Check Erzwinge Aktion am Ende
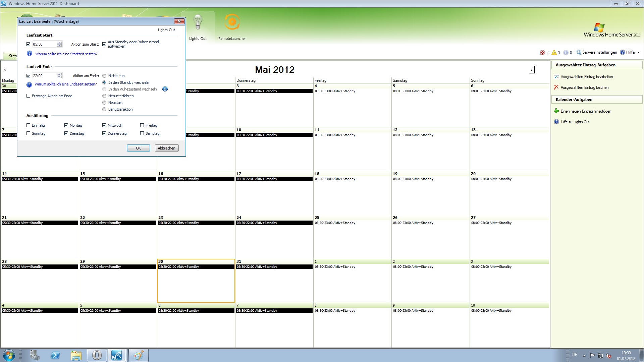 [x=29, y=96]
